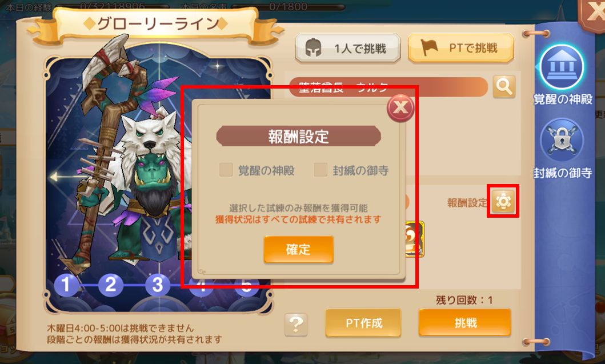Confirm with the 確定 button
Viewport: 605px width, 364px height.
tap(298, 249)
